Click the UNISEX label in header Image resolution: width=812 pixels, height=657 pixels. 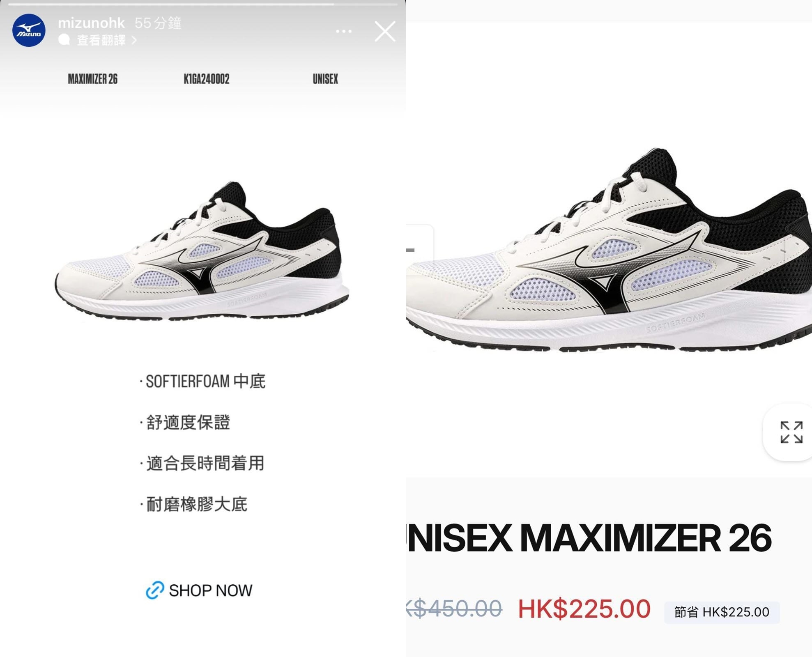(325, 79)
